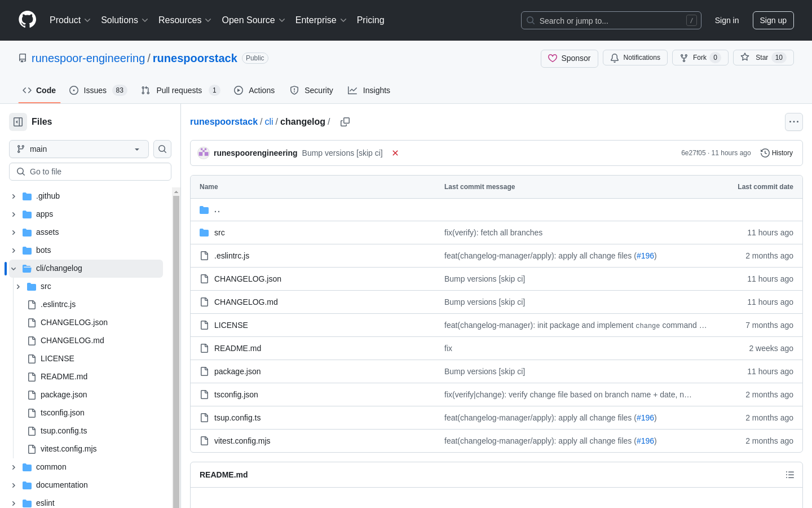Image resolution: width=812 pixels, height=508 pixels.
Task: Open the parent directory folder row
Action: click(496, 210)
